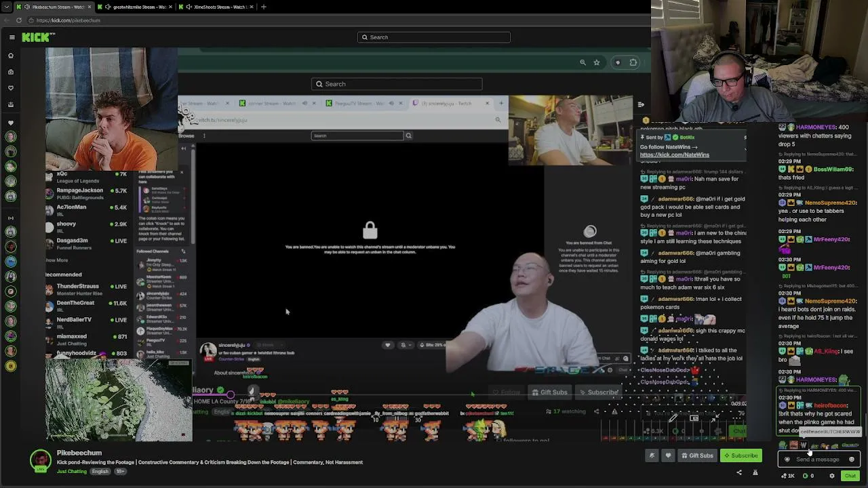Open the first heart icon in the Kick sidebar
The width and height of the screenshot is (868, 488).
pos(11,88)
